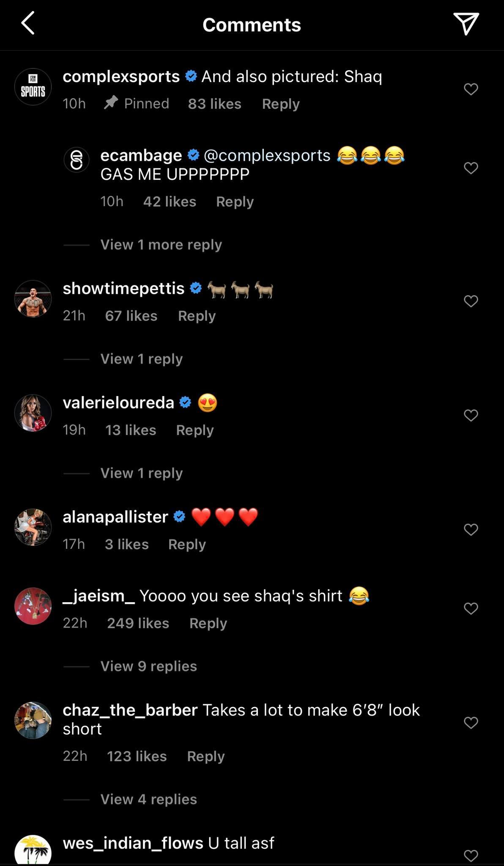Reply to alanapallister's hearts comment
The image size is (504, 866).
pos(187,544)
